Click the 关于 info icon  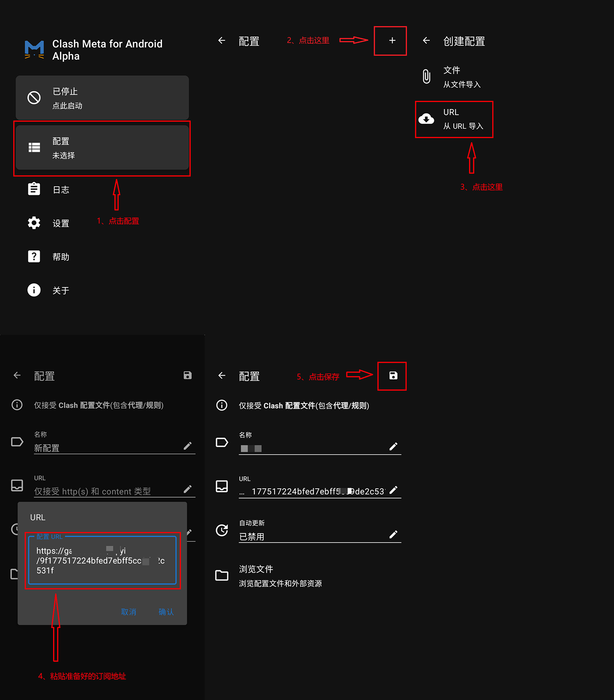coord(34,290)
